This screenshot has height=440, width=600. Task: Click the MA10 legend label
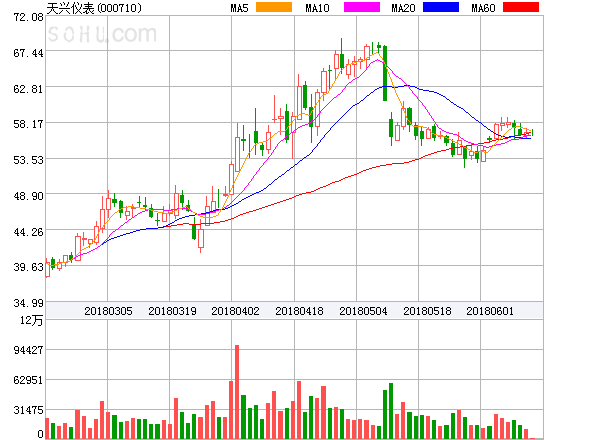point(317,8)
